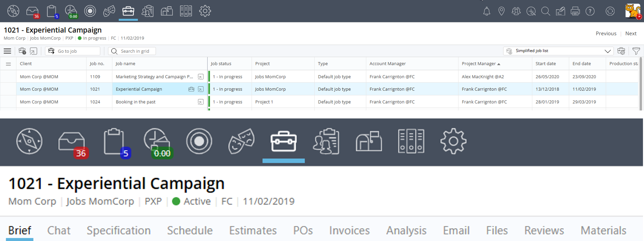644x241 pixels.
Task: Click the magnifying glass icon in header
Action: coord(545,11)
